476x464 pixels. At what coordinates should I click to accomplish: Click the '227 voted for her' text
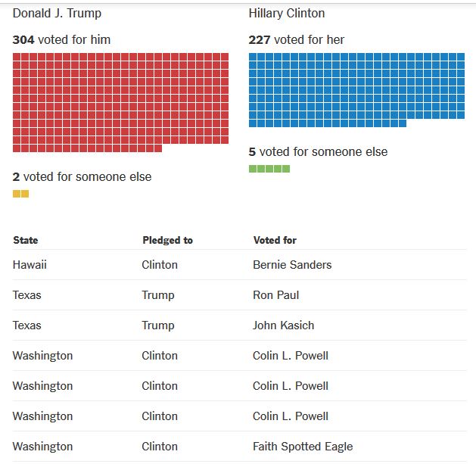[297, 39]
